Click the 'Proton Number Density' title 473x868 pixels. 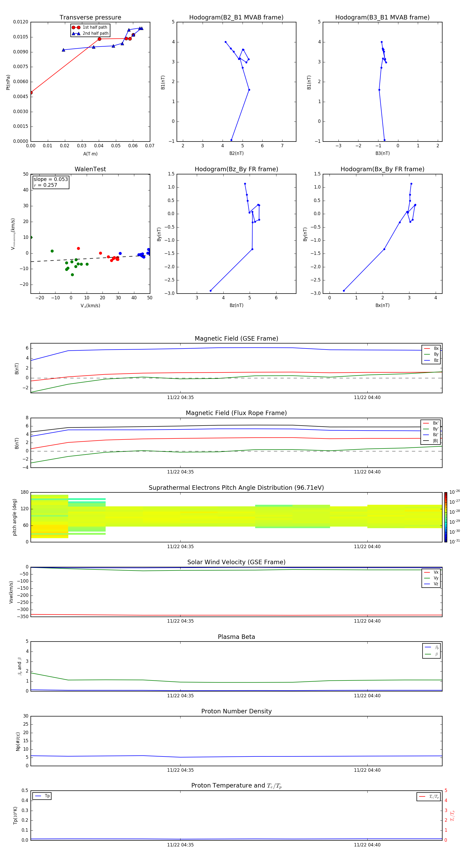(236, 711)
